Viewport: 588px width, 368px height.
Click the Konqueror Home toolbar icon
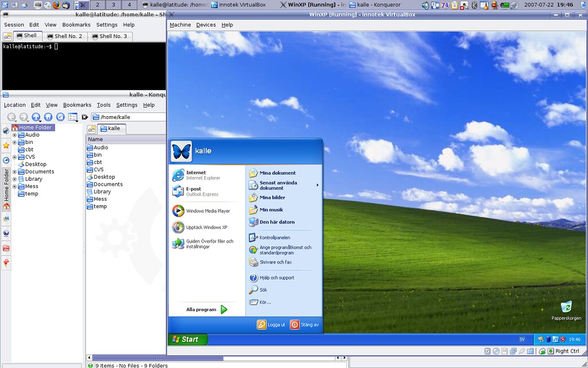(x=48, y=117)
